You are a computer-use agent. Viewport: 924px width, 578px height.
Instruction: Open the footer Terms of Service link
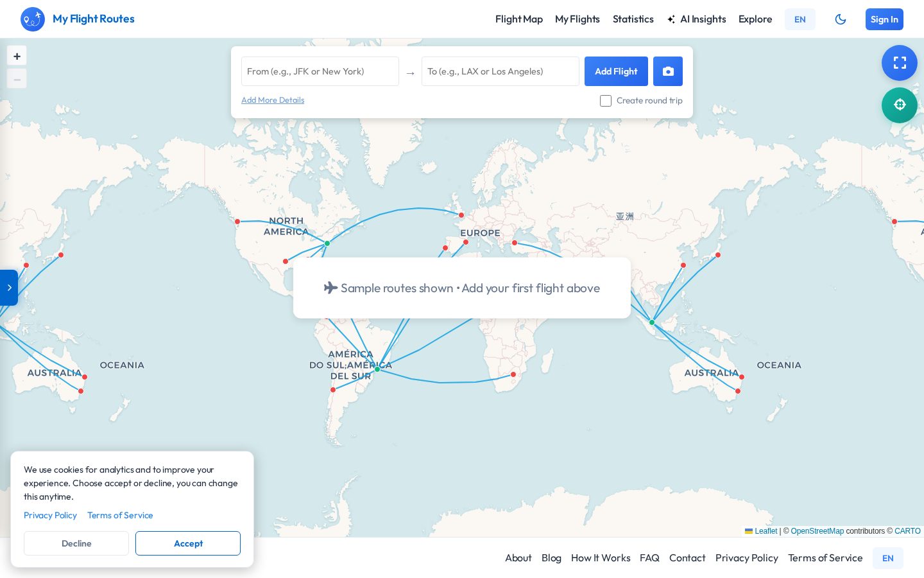click(x=825, y=558)
